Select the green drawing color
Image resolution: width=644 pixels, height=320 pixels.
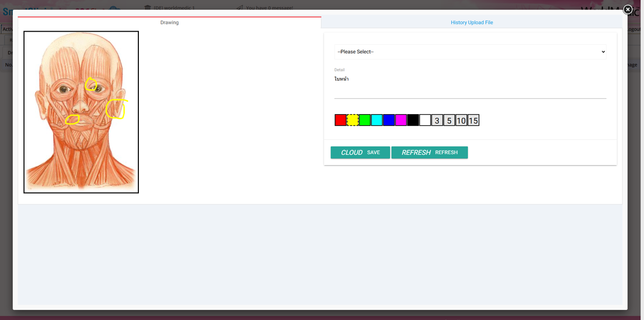365,120
